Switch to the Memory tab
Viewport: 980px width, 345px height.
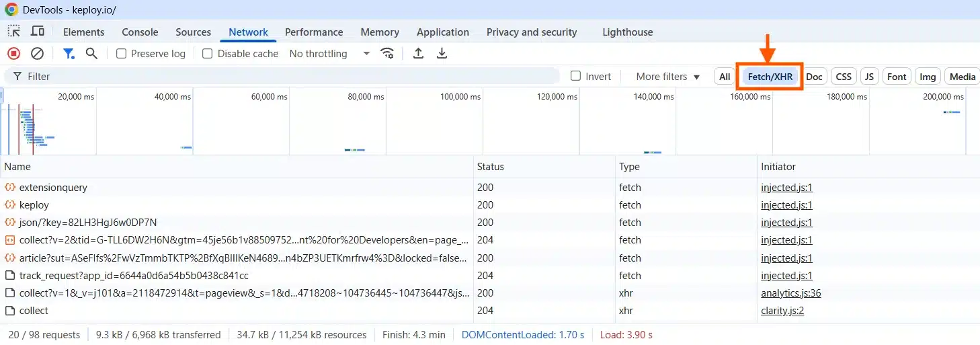380,32
